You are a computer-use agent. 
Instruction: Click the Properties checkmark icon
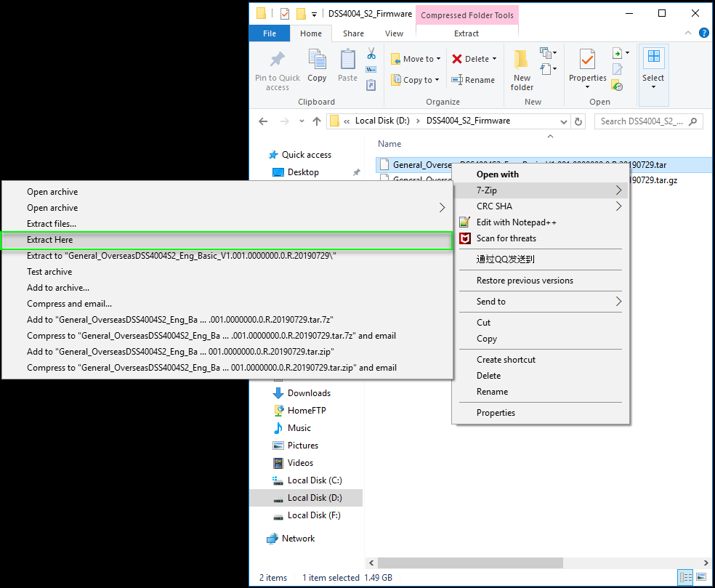click(587, 60)
